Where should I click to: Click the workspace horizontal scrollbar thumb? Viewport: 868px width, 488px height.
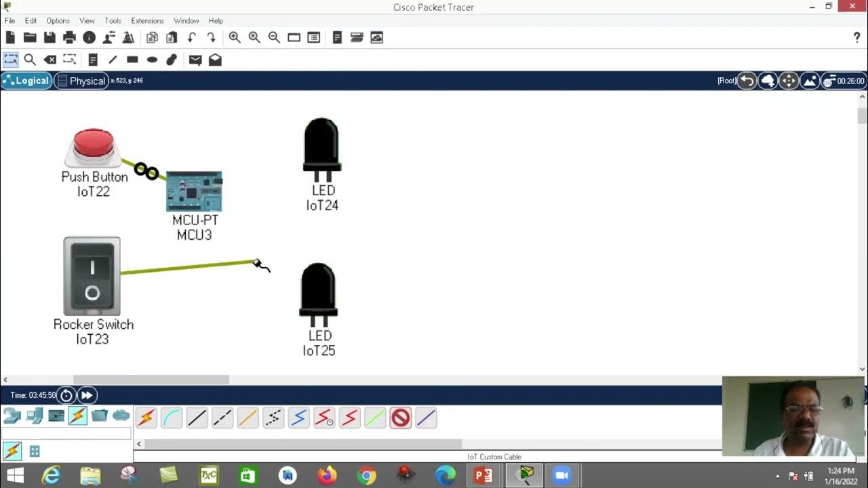pyautogui.click(x=151, y=380)
